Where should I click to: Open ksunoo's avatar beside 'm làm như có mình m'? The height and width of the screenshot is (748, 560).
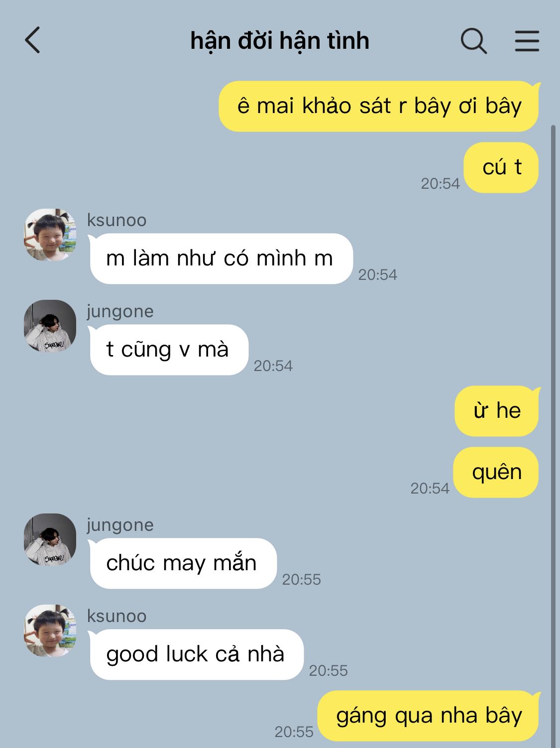pyautogui.click(x=50, y=235)
